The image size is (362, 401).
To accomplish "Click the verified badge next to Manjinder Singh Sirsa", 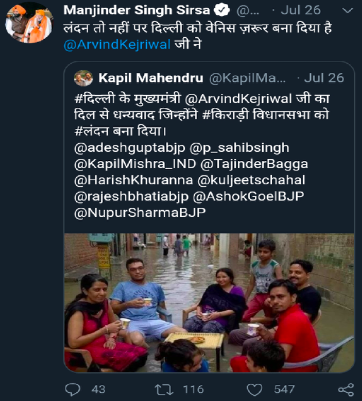I will [x=222, y=10].
